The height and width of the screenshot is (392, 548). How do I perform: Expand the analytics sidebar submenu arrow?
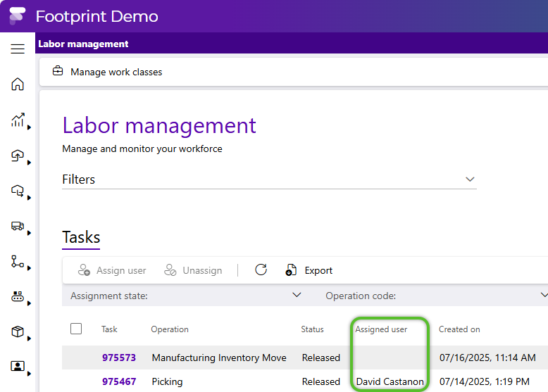coord(29,127)
